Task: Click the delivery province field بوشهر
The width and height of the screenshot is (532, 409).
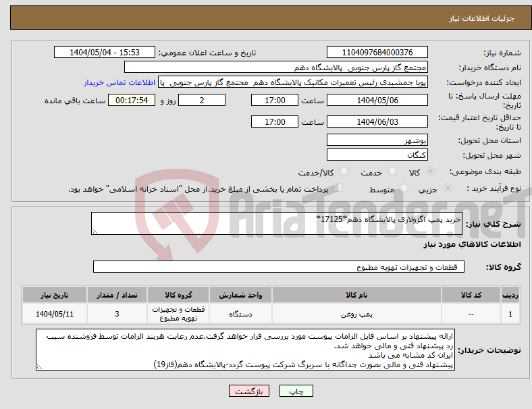Action: (377, 140)
